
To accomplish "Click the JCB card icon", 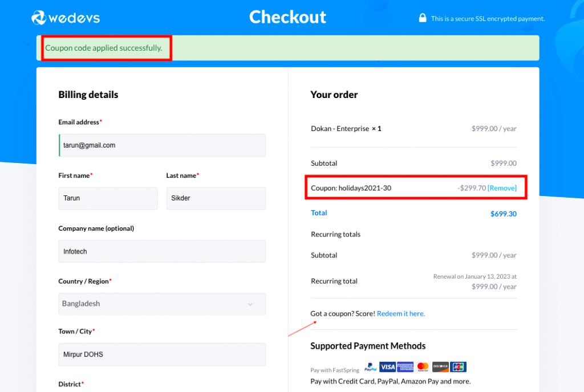I will point(458,367).
